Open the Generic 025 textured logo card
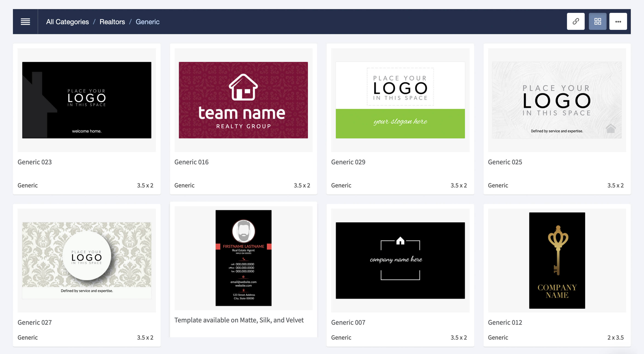The width and height of the screenshot is (644, 354). [556, 100]
